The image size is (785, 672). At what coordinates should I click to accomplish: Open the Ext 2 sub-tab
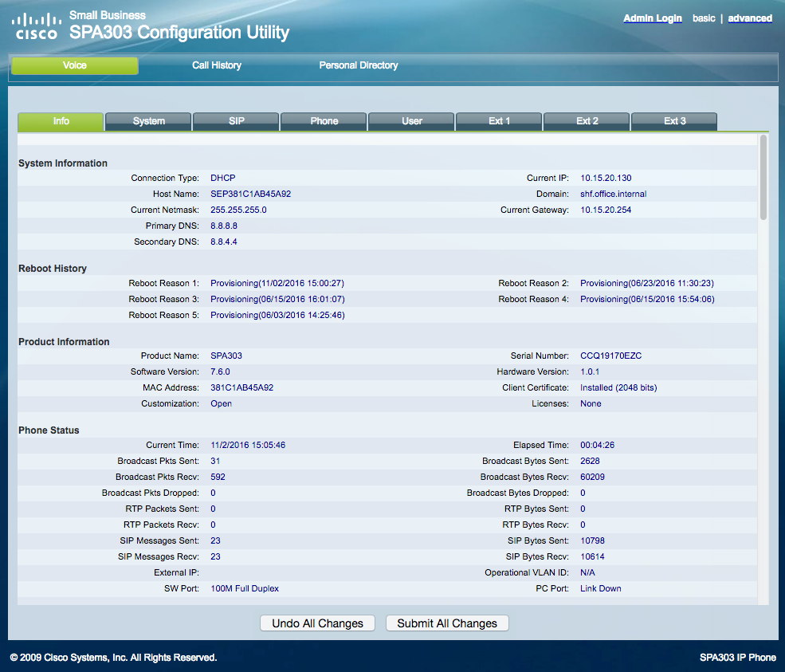click(587, 121)
